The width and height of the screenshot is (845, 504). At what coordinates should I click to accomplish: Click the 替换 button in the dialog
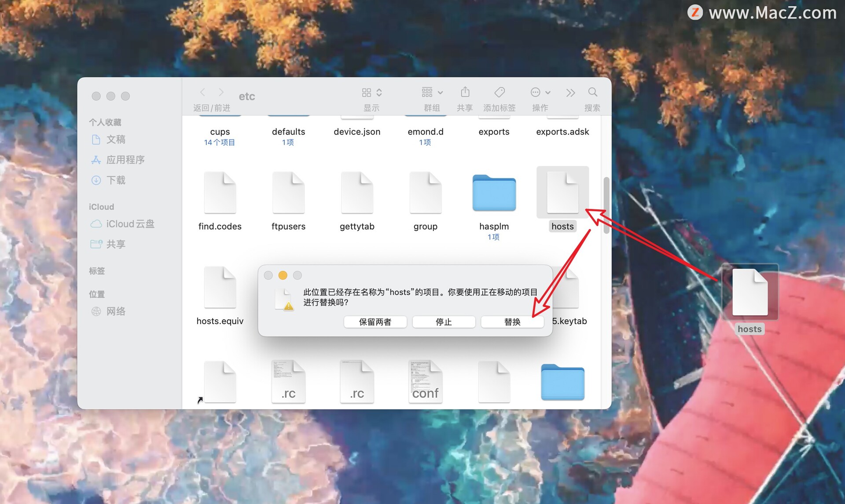[x=512, y=321]
